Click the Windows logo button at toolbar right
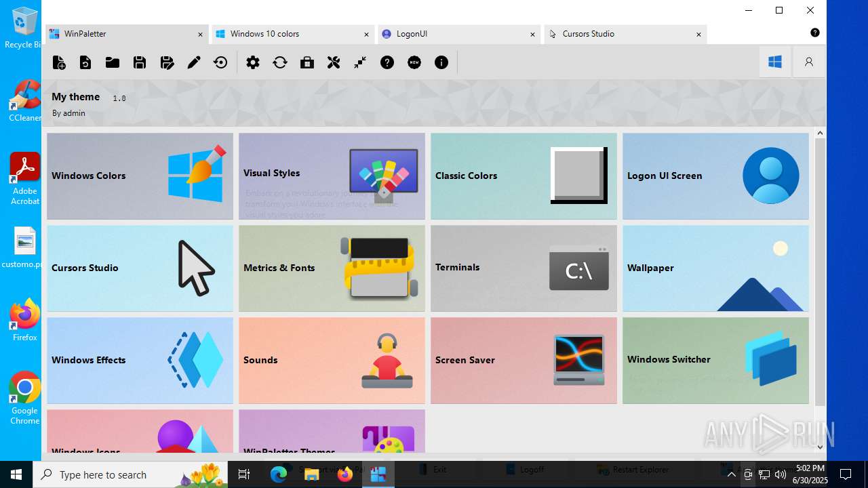Viewport: 868px width, 488px height. [x=775, y=62]
